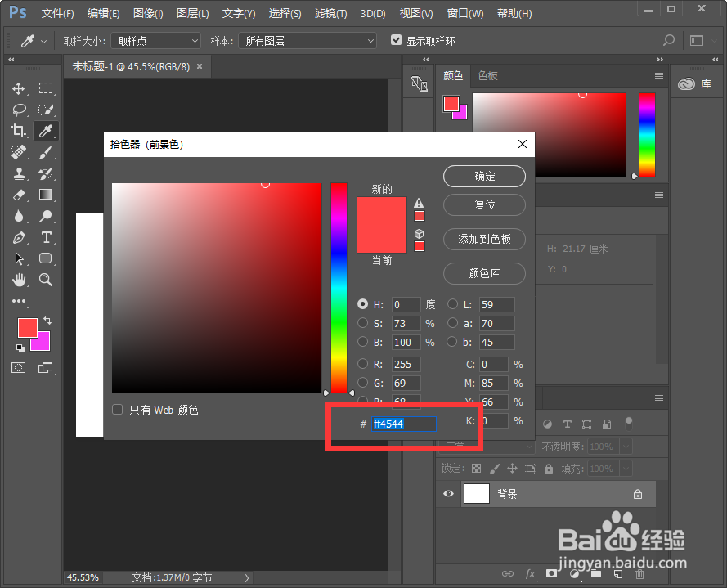727x588 pixels.
Task: Select the L lightness radio button
Action: (452, 304)
